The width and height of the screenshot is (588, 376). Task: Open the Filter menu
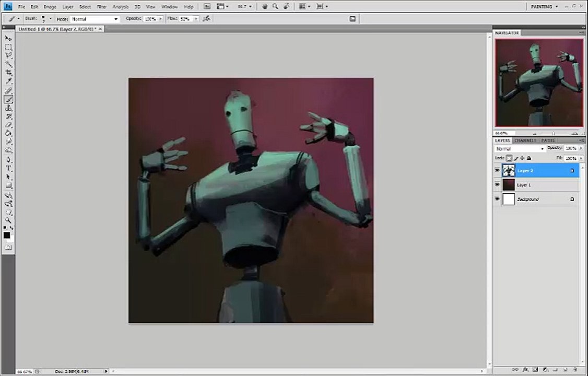click(x=101, y=7)
